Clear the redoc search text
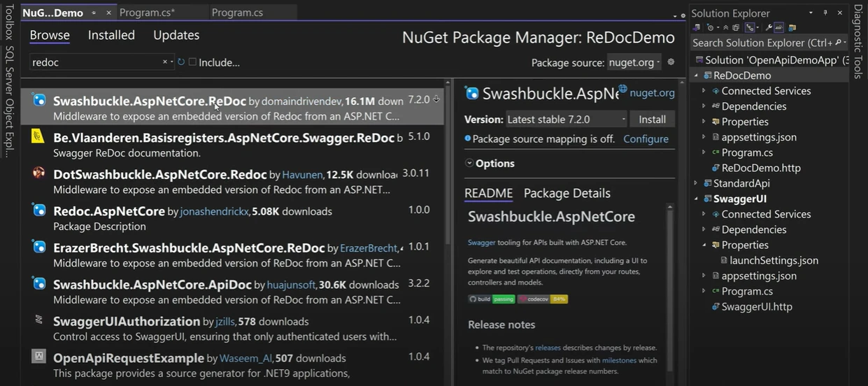The height and width of the screenshot is (386, 868). [165, 62]
